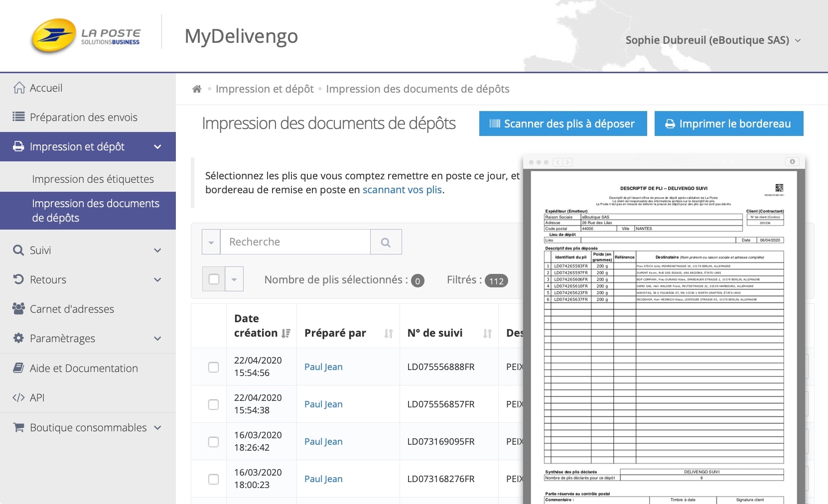Click the back arrow in the preview window
Viewport: 828px width, 504px height.
click(x=558, y=162)
